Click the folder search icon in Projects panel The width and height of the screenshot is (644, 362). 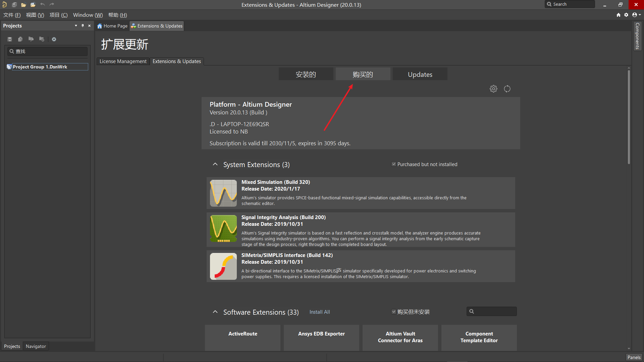point(31,39)
